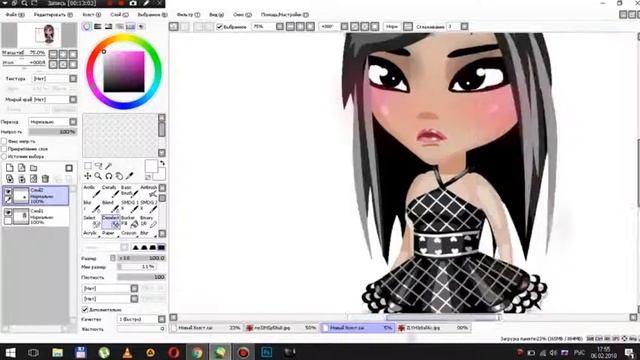Choose the Bucket fill tool

(x=129, y=221)
